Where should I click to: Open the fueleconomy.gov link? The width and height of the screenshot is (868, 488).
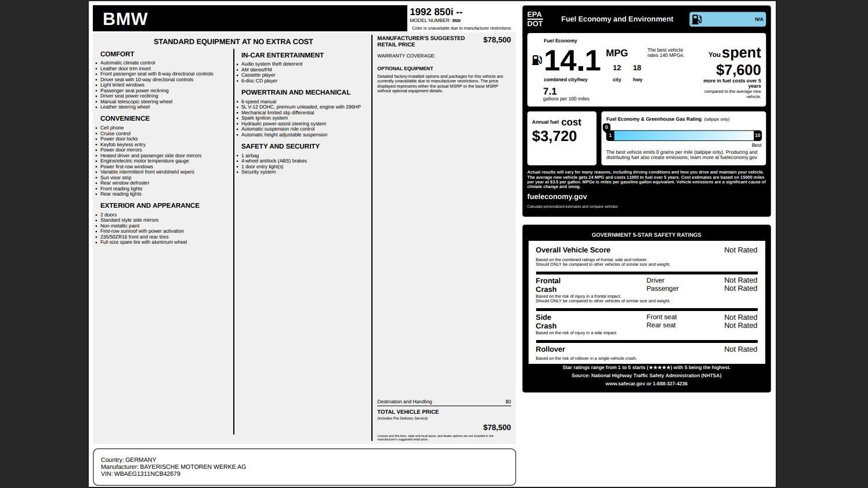click(x=557, y=197)
